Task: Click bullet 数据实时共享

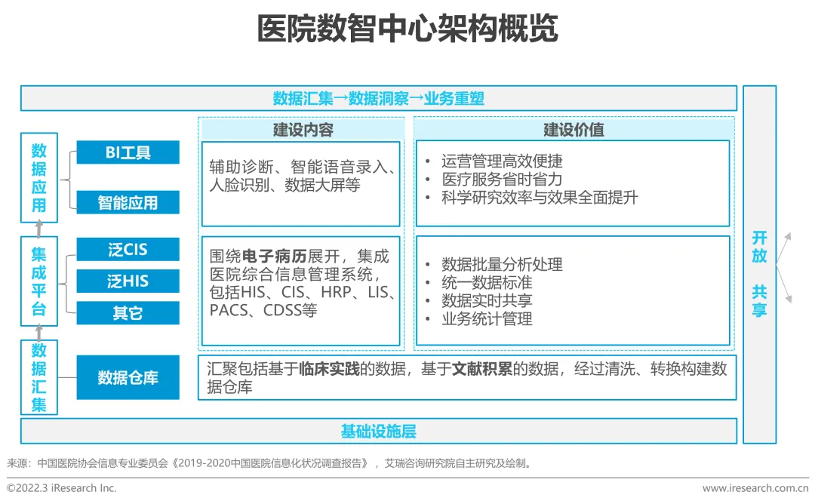Action: coord(487,301)
